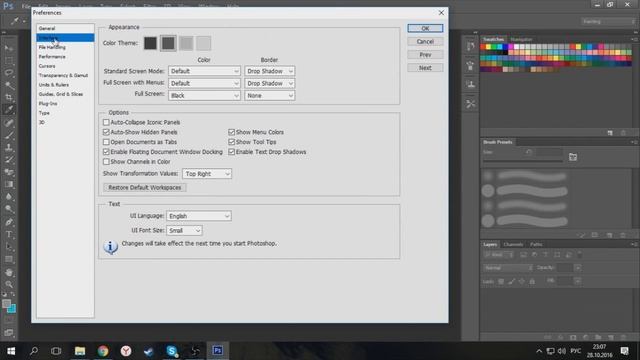Select the Hand tool in toolbar
This screenshot has width=640, height=360.
(x=9, y=272)
